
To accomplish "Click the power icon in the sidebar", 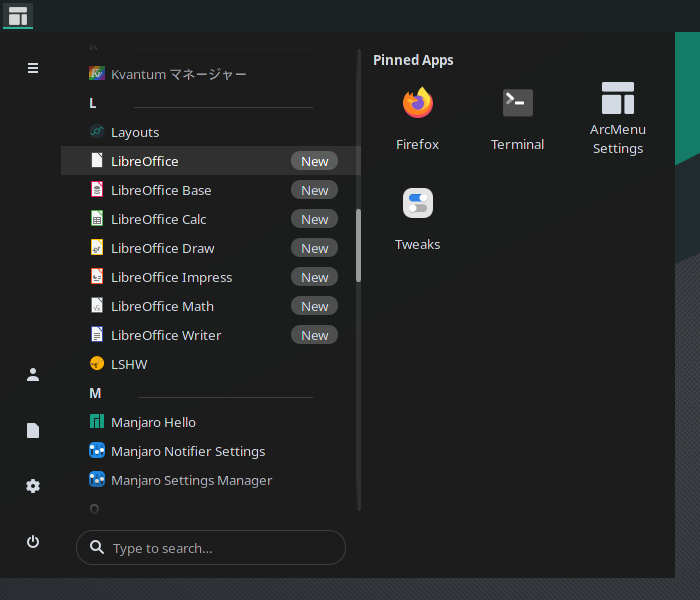I will pyautogui.click(x=33, y=542).
